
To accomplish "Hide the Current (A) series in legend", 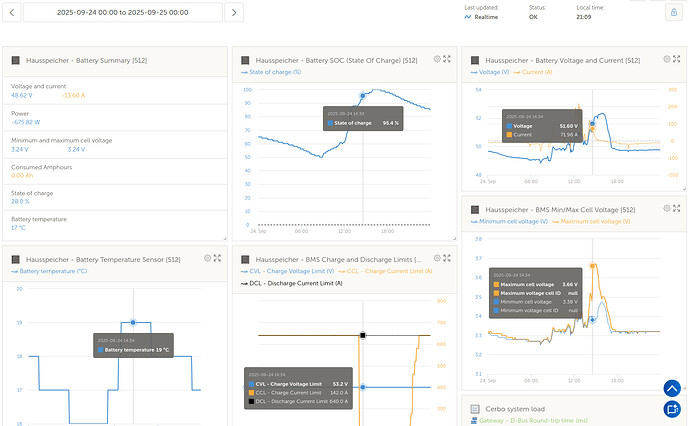I will (537, 73).
